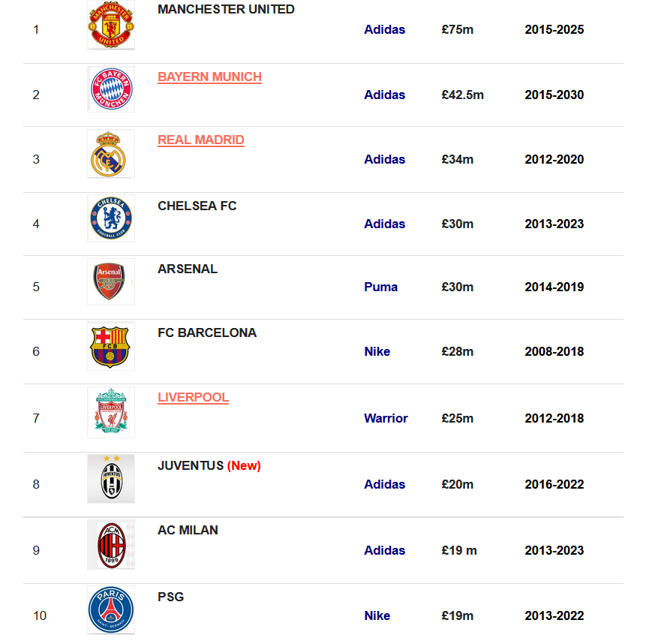Follow the REAL MADRID hyperlink
This screenshot has height=644, width=667.
pos(201,140)
